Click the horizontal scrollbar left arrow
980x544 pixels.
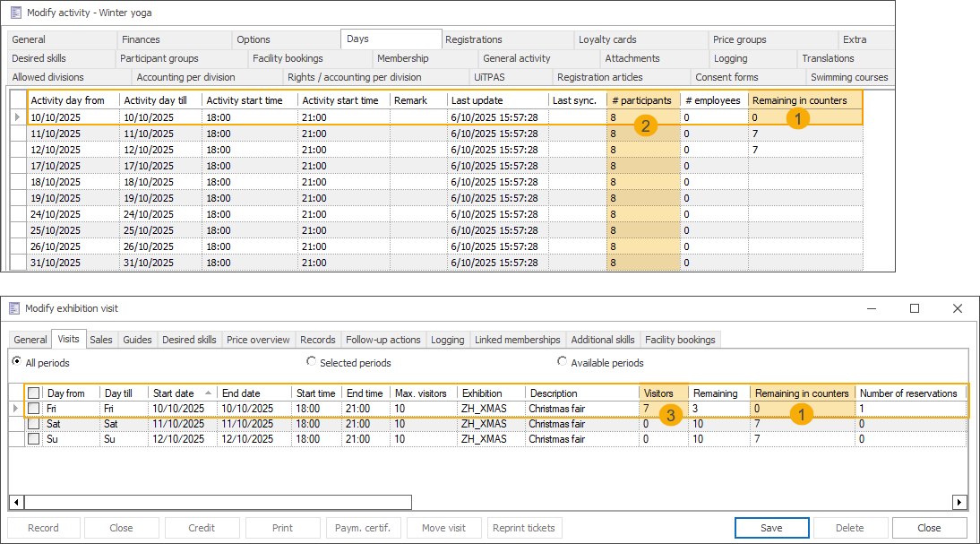(x=16, y=502)
